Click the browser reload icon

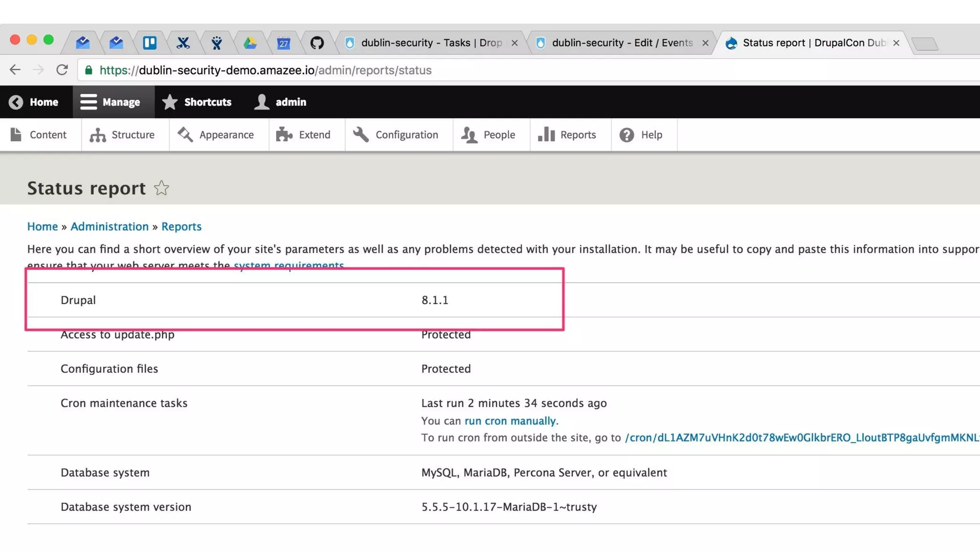(62, 70)
